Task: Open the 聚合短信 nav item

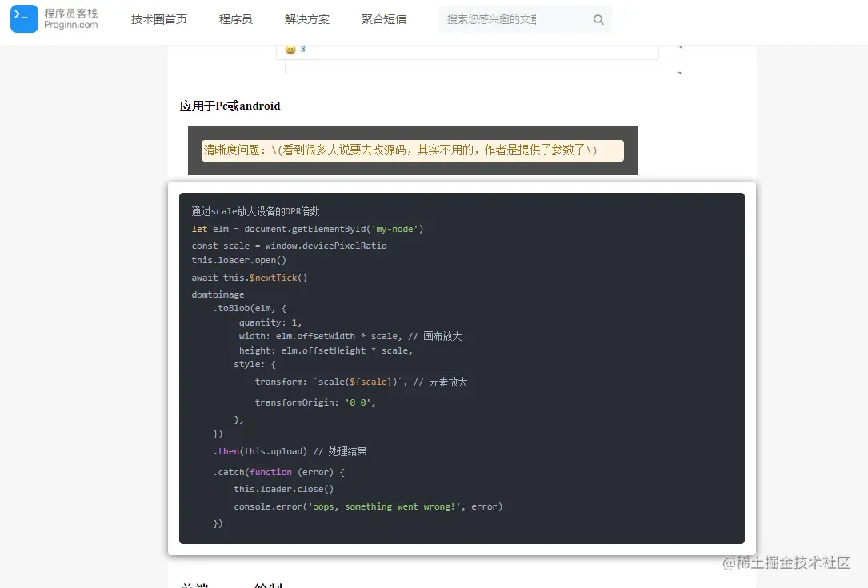Action: click(x=384, y=19)
